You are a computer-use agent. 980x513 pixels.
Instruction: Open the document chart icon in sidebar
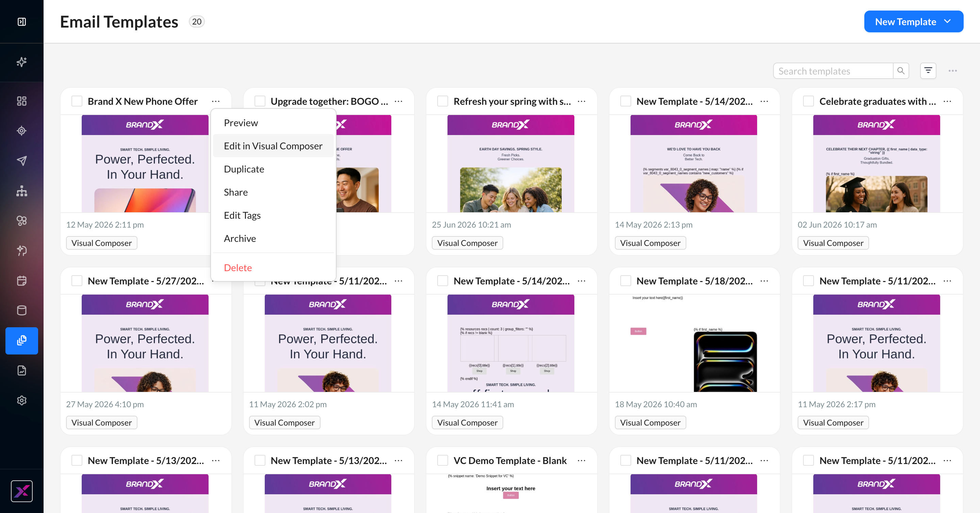(22, 370)
